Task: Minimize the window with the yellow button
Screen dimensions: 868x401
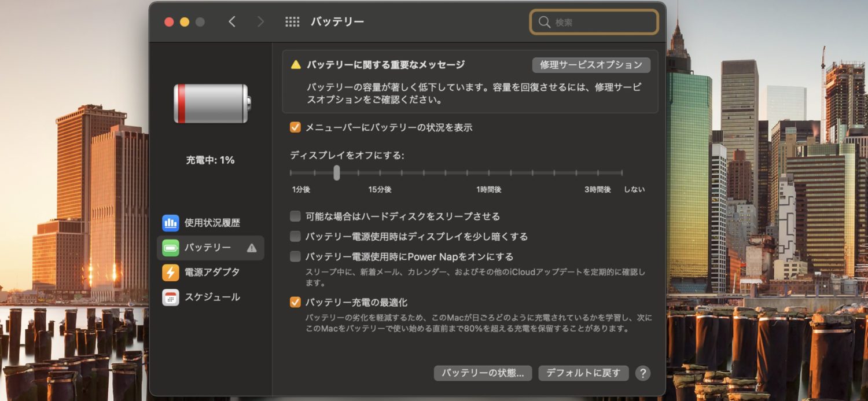Action: click(x=185, y=22)
